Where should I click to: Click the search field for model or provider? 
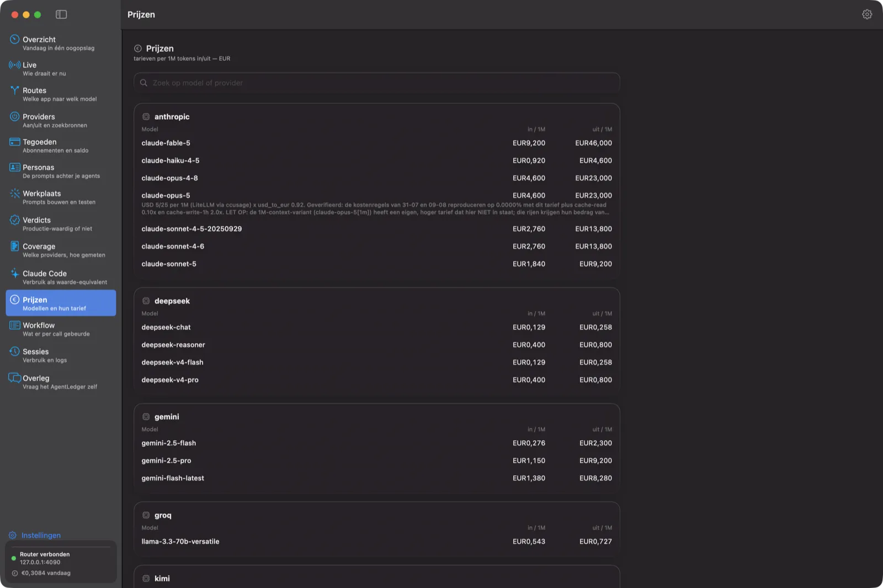[376, 83]
